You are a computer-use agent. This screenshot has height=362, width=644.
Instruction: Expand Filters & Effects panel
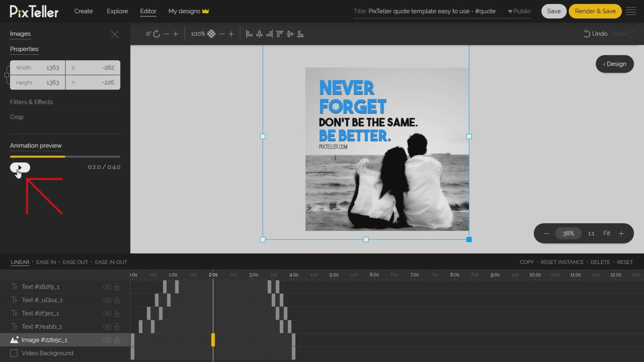pyautogui.click(x=32, y=102)
